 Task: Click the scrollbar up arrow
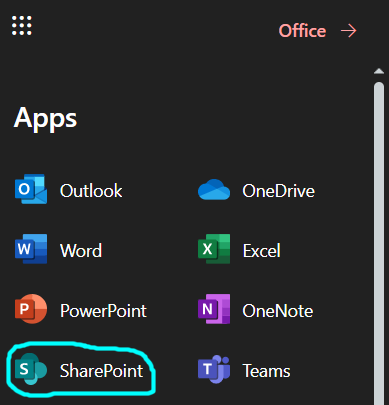tap(379, 71)
